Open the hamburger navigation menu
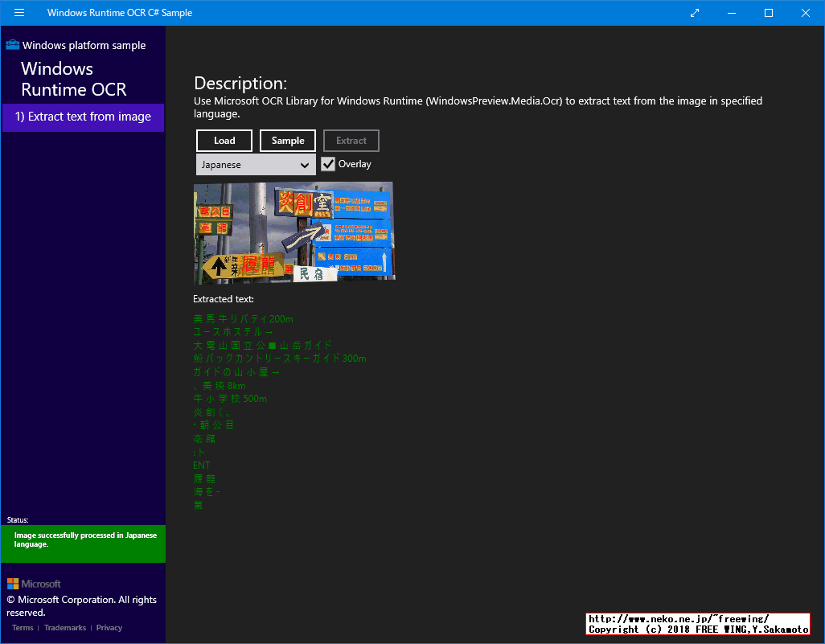 (x=18, y=13)
